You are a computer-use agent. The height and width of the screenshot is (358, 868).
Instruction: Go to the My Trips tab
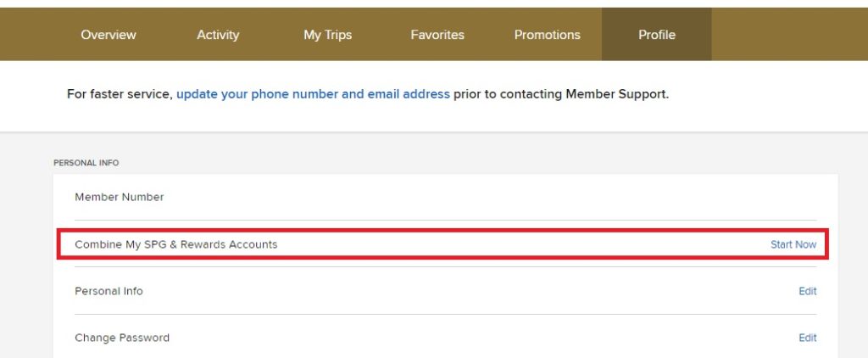point(327,35)
